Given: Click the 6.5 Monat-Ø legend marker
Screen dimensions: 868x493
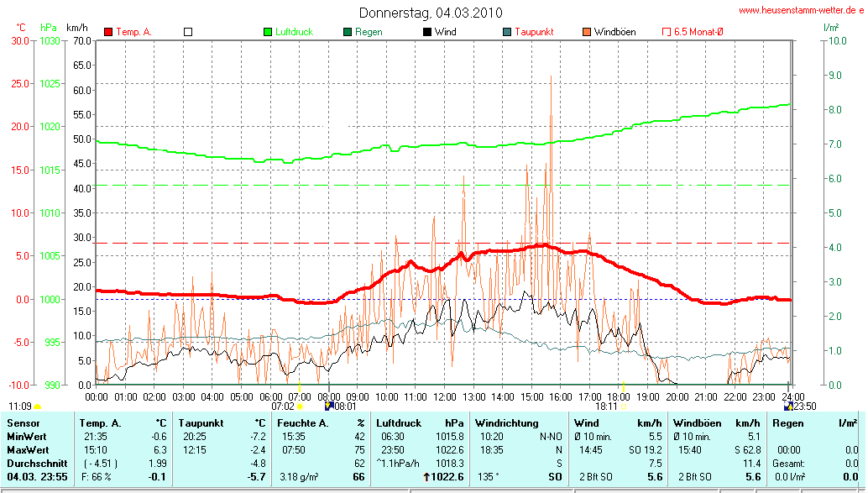Looking at the screenshot, I should pyautogui.click(x=667, y=32).
